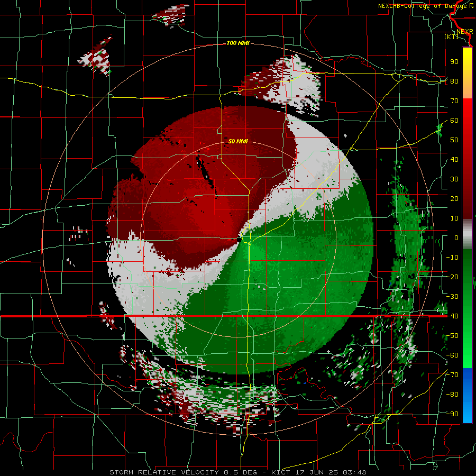Click the 60 value on the velocity scale
The image size is (476, 476).
[x=454, y=121]
